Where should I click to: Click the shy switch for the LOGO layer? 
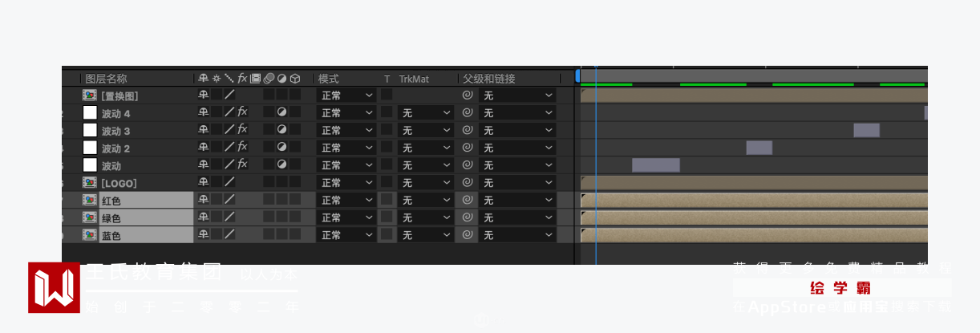(204, 183)
